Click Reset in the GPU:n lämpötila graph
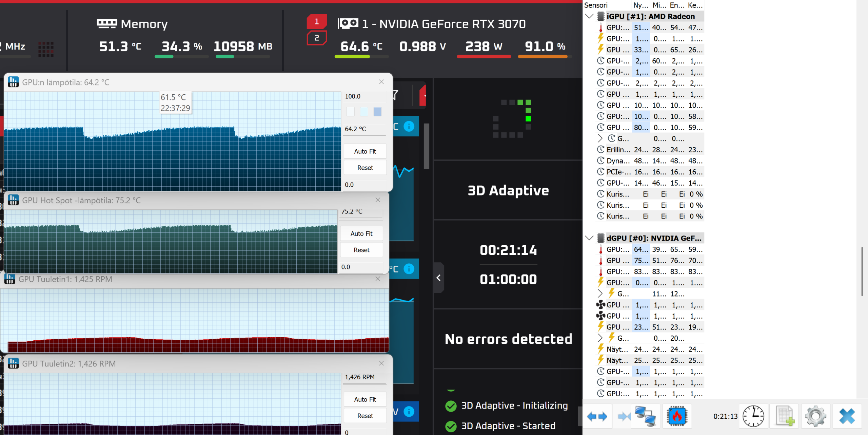Image resolution: width=868 pixels, height=435 pixels. [x=365, y=168]
